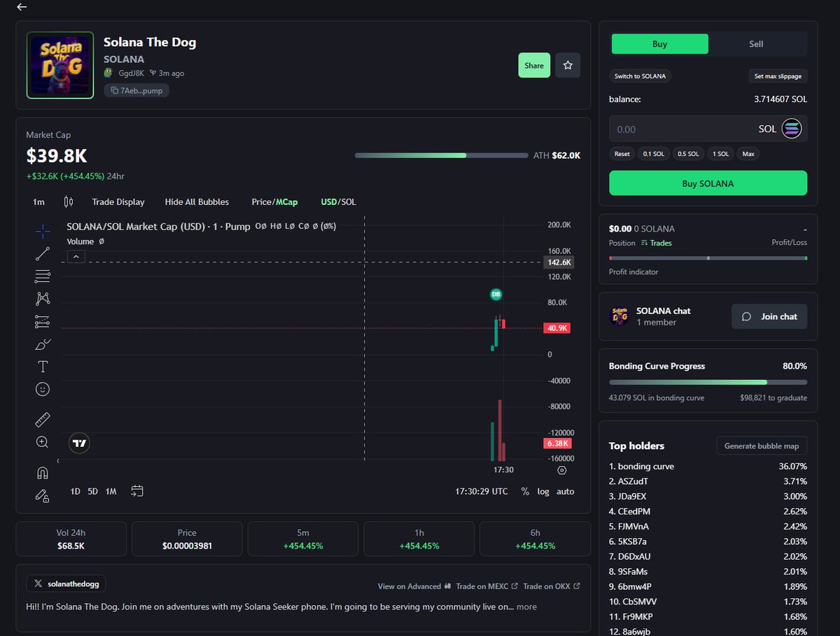The height and width of the screenshot is (636, 840).
Task: Click the Share button
Action: click(x=534, y=65)
